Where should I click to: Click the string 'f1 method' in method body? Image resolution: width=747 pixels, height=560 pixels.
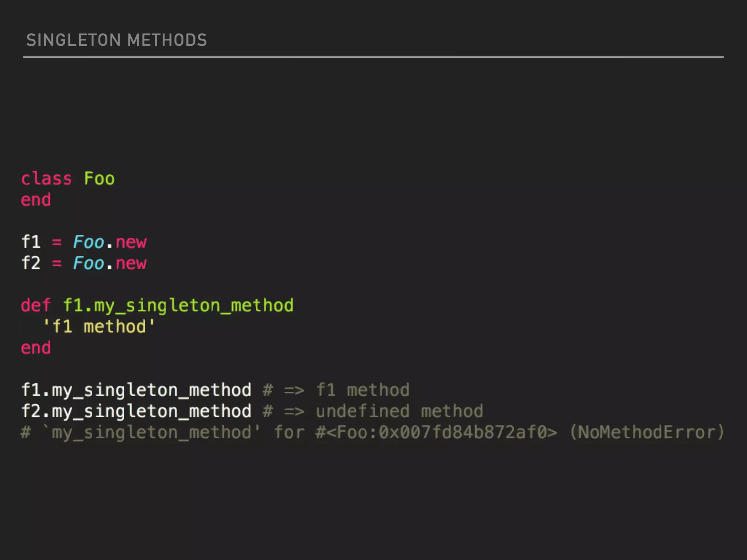click(99, 327)
